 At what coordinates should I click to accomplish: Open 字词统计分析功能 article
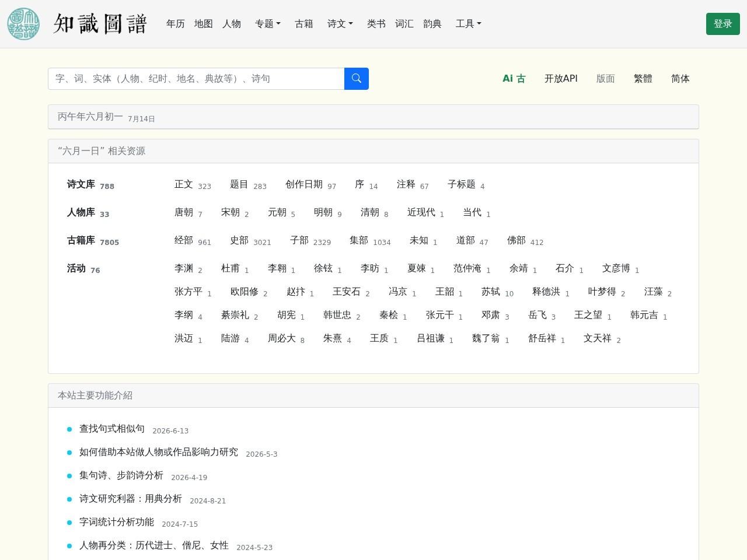(x=117, y=522)
